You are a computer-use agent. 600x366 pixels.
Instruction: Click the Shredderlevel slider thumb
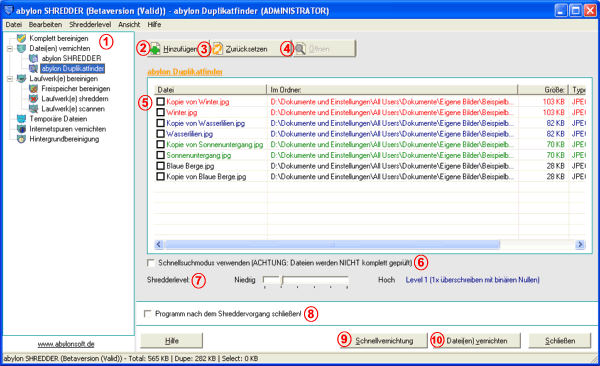pos(282,280)
